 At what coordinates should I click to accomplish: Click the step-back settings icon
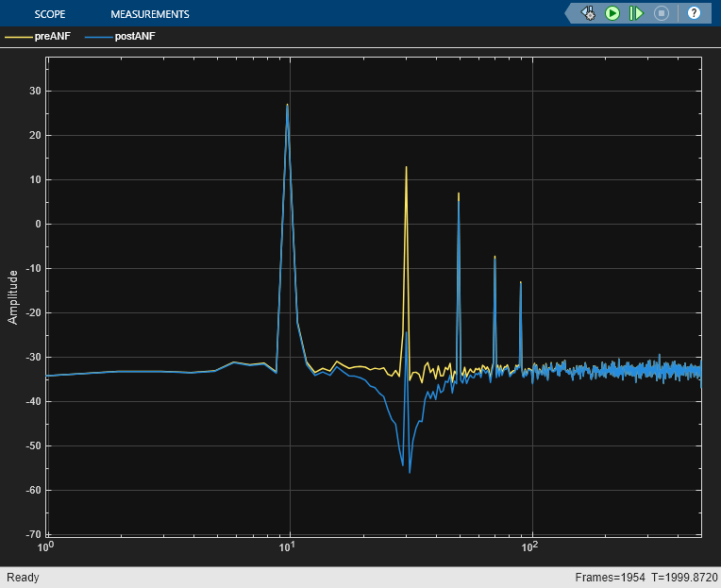588,13
